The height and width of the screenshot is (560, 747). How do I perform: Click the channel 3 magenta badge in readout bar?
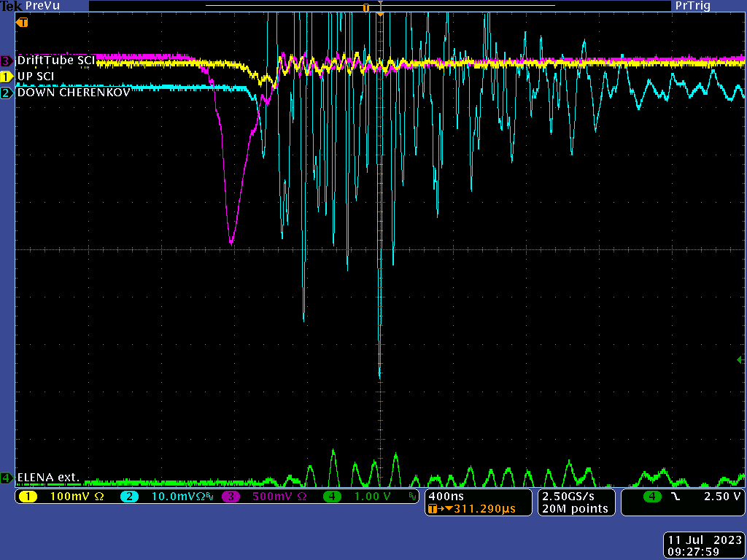point(231,497)
